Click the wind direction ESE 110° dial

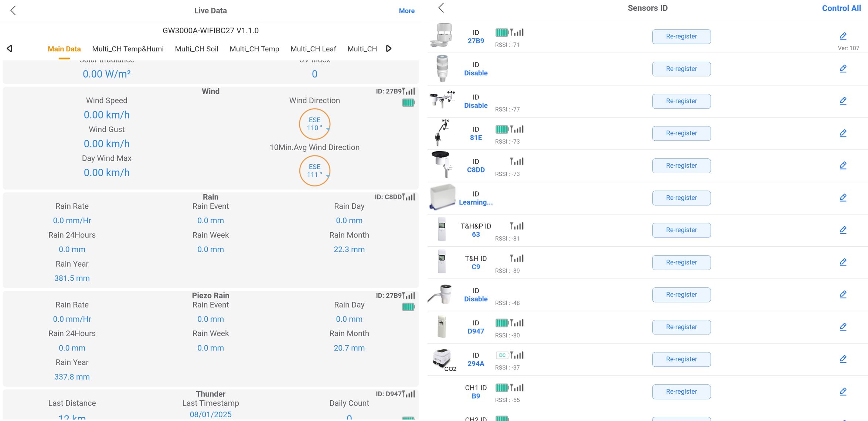(314, 124)
